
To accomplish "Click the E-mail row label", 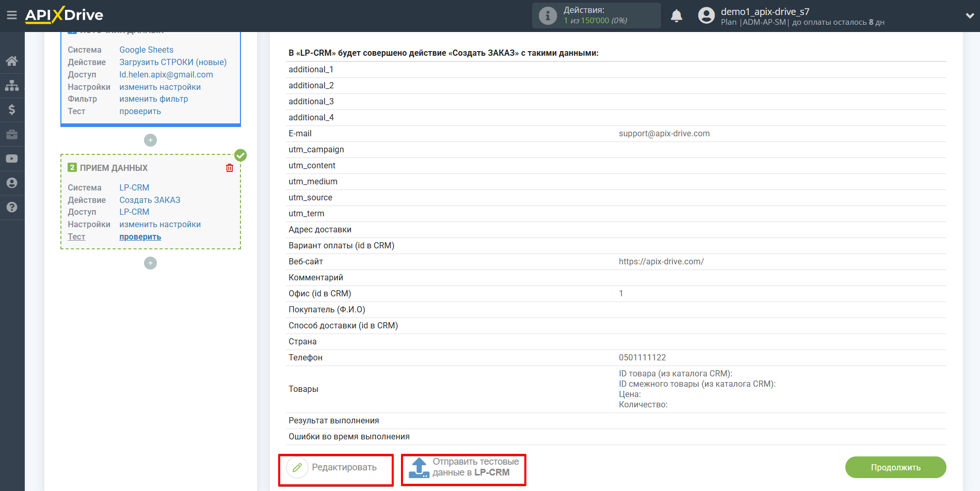I will pos(300,133).
